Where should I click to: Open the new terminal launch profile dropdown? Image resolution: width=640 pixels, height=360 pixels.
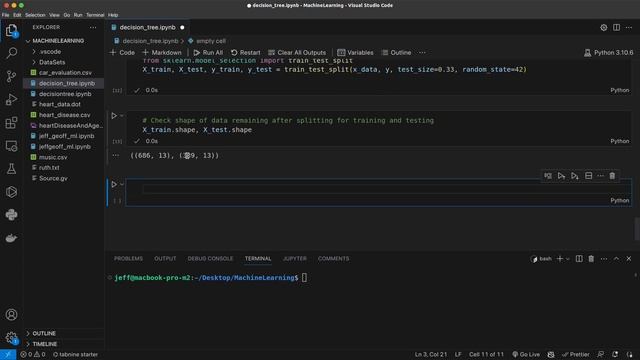567,259
